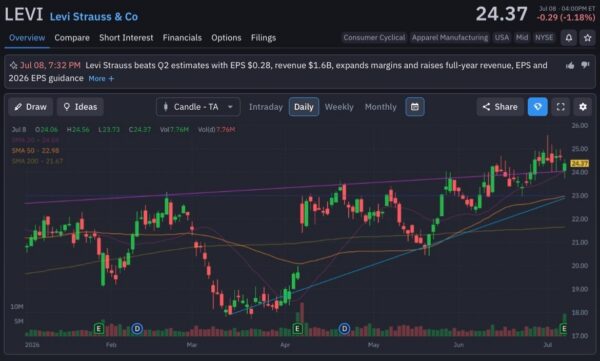Click the Apparel Manufacturing industry tag
This screenshot has height=361, width=600.
450,38
